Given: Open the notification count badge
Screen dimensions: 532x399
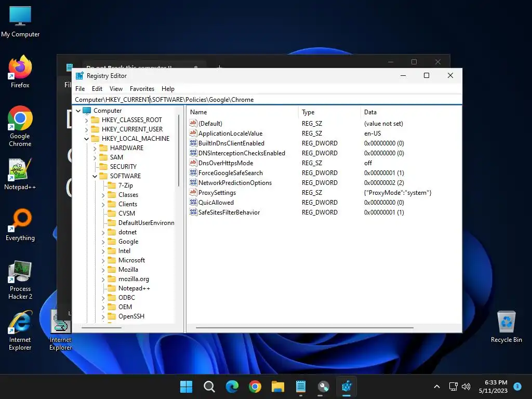Looking at the screenshot, I should tap(517, 386).
